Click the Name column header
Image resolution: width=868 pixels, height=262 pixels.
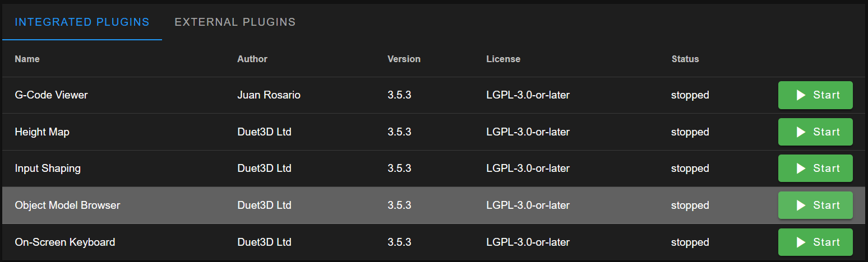(x=27, y=59)
